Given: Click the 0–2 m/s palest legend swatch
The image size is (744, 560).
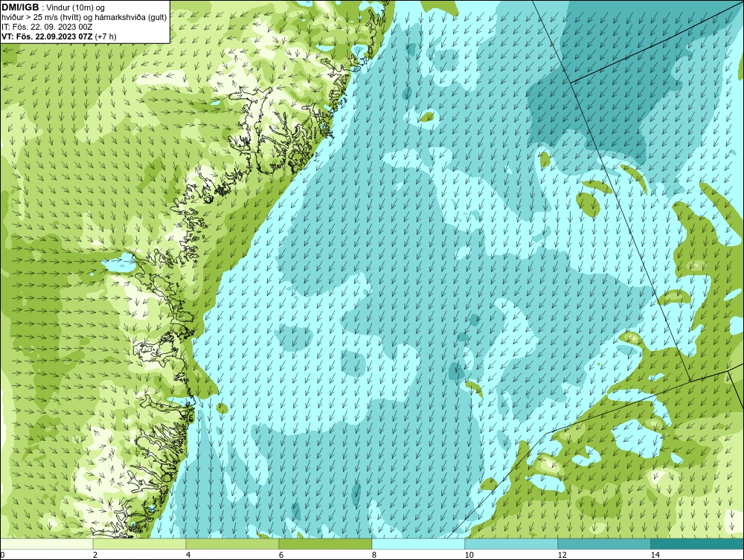Looking at the screenshot, I should pos(46,544).
